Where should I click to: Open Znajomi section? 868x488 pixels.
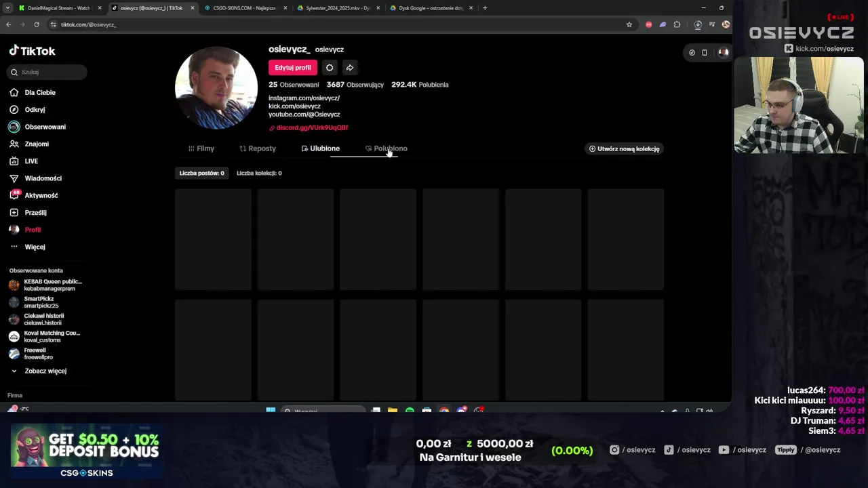tap(37, 144)
